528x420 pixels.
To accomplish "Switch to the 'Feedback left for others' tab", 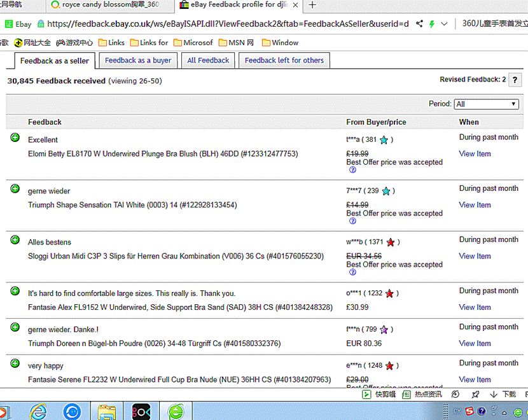I will point(284,60).
